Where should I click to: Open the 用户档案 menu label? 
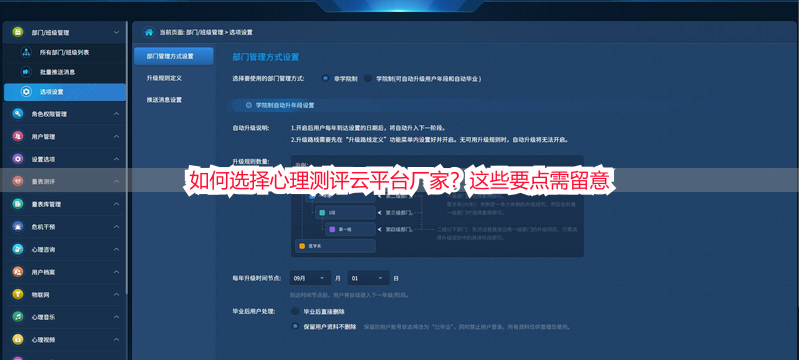[x=43, y=272]
